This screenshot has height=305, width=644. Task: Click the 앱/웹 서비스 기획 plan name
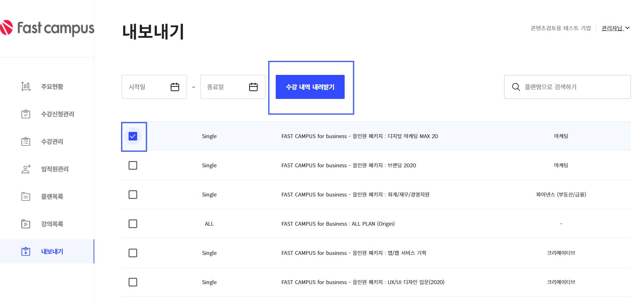coord(354,253)
